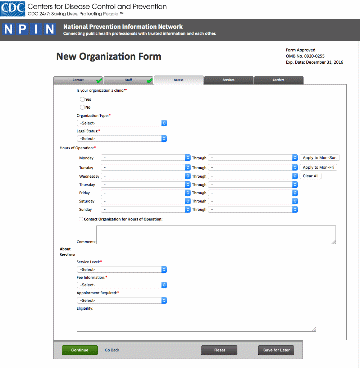Open the Service Level dropdown
The height and width of the screenshot is (368, 360).
[122, 269]
